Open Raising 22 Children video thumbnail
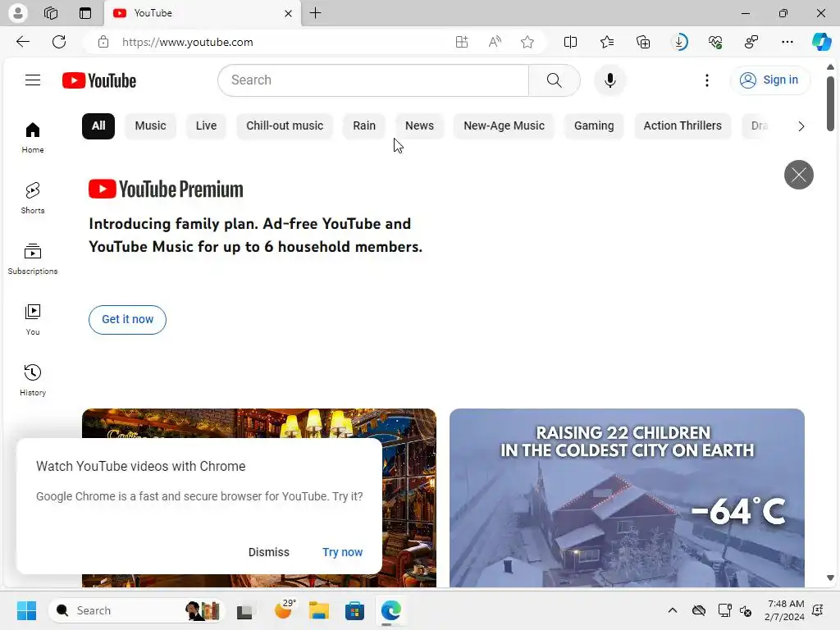This screenshot has height=630, width=840. (627, 498)
